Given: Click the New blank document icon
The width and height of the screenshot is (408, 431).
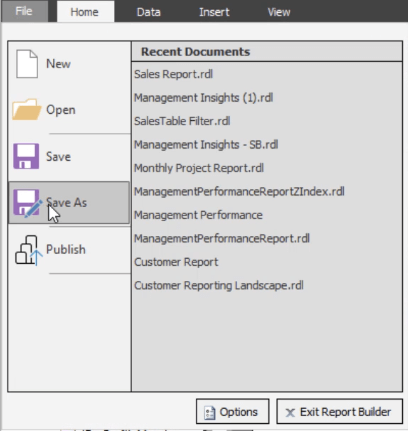Looking at the screenshot, I should (27, 64).
